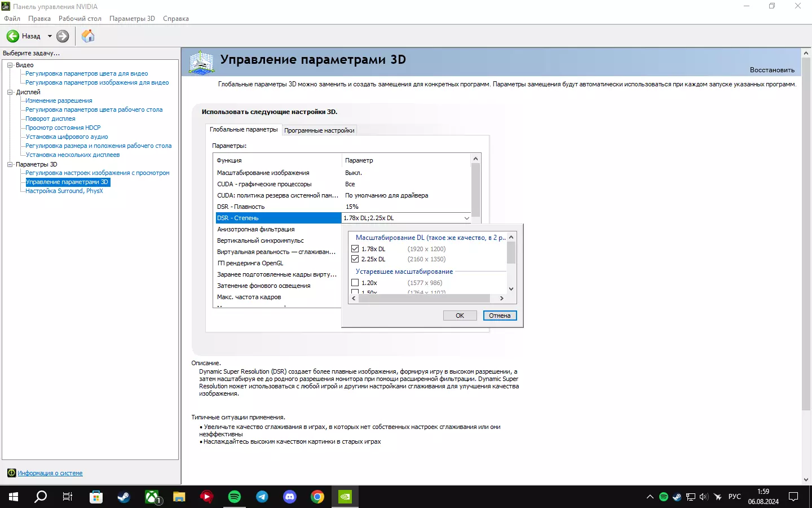Uncheck the 2.25x DL scaling checkbox
Viewport: 812px width, 508px height.
[355, 259]
